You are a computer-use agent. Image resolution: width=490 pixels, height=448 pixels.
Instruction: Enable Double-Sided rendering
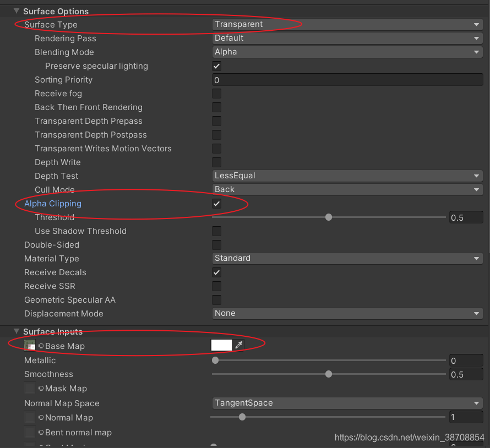click(216, 244)
